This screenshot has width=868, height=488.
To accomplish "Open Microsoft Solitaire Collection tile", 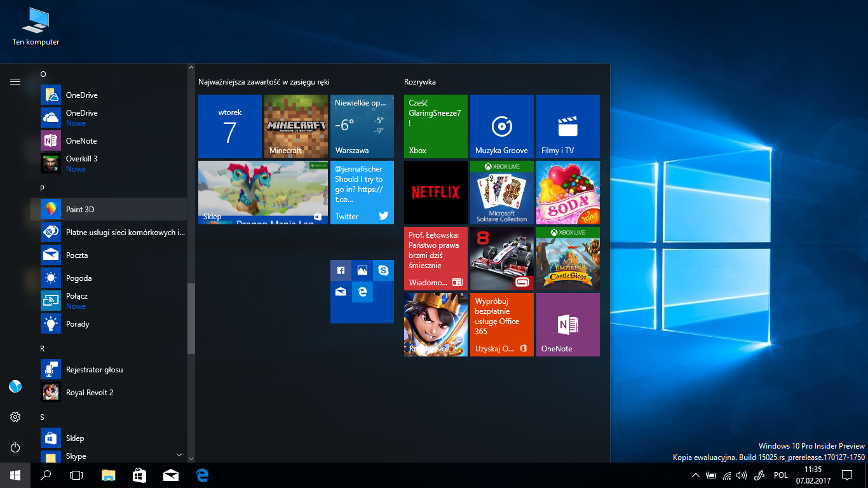I will tap(502, 193).
